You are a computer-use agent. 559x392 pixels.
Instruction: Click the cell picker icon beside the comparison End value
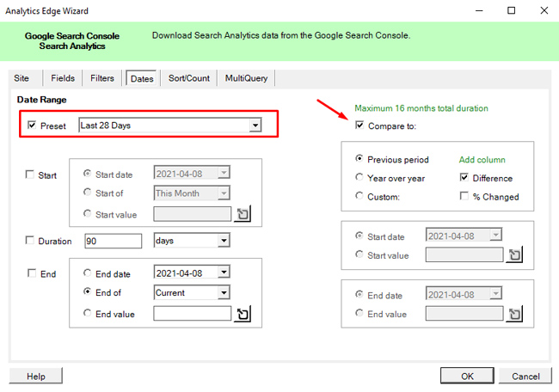tap(514, 314)
